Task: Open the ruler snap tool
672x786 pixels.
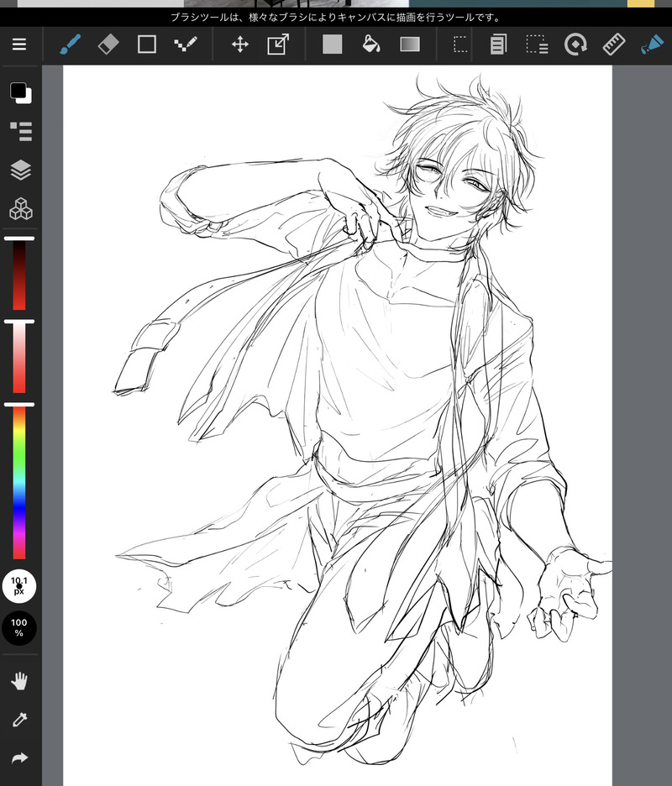Action: pyautogui.click(x=613, y=45)
